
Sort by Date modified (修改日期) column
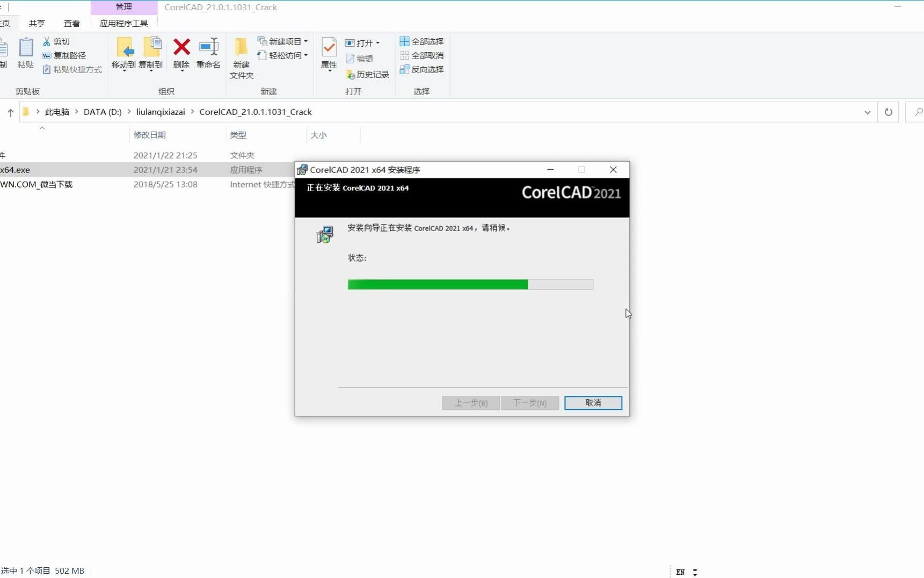tap(150, 135)
